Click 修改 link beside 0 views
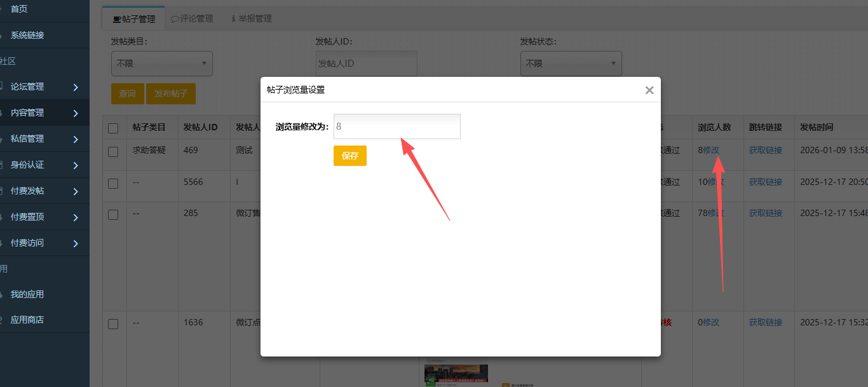The image size is (868, 387). (711, 322)
